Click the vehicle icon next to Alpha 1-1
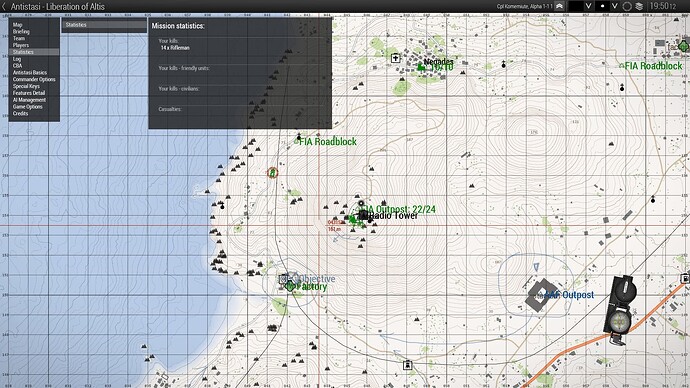The width and height of the screenshot is (690, 388). (x=559, y=6)
